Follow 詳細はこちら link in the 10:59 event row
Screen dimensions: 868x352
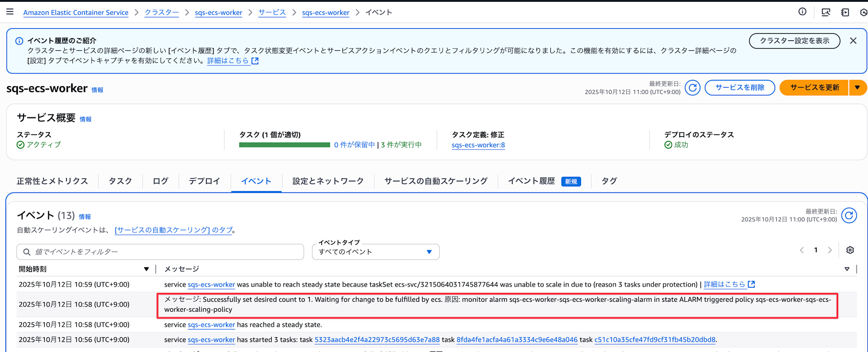(x=729, y=285)
